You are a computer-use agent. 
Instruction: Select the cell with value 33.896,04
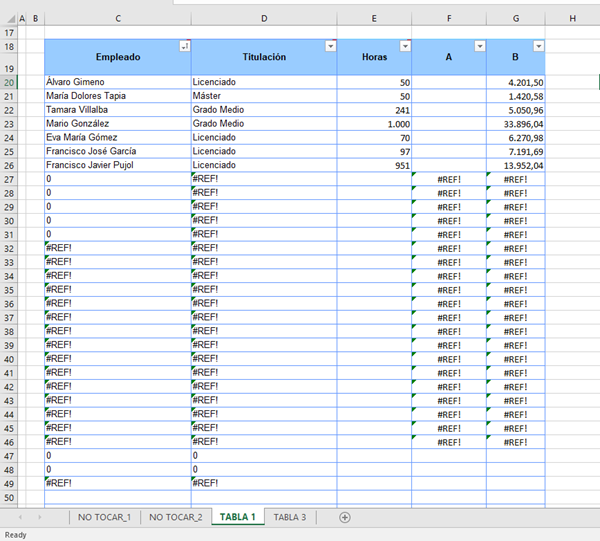(515, 124)
